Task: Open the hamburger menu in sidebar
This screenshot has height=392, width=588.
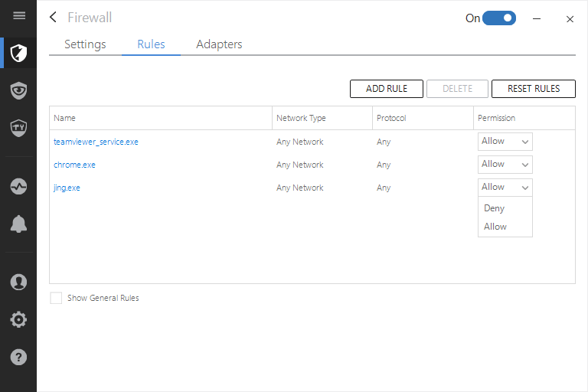Action: click(18, 16)
